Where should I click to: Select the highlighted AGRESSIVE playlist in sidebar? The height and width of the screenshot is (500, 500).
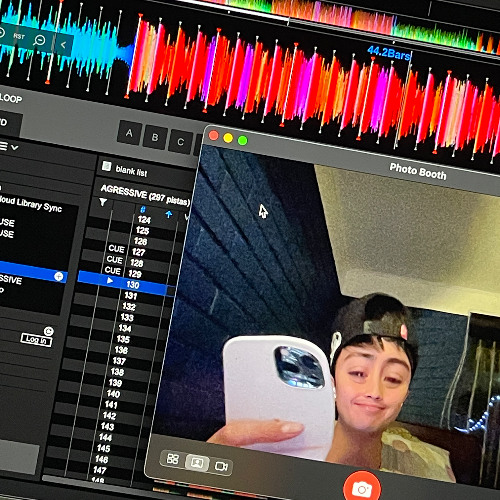pos(33,273)
